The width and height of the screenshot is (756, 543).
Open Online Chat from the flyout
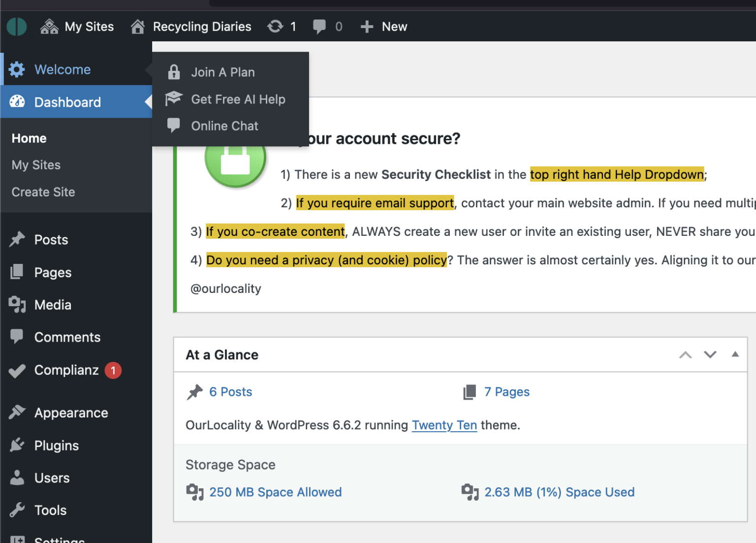(x=224, y=126)
